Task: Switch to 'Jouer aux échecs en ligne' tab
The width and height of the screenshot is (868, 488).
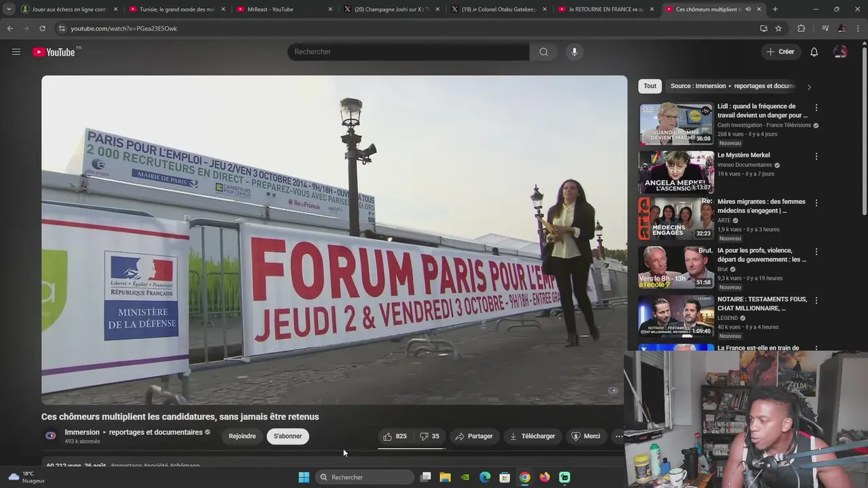Action: (69, 9)
